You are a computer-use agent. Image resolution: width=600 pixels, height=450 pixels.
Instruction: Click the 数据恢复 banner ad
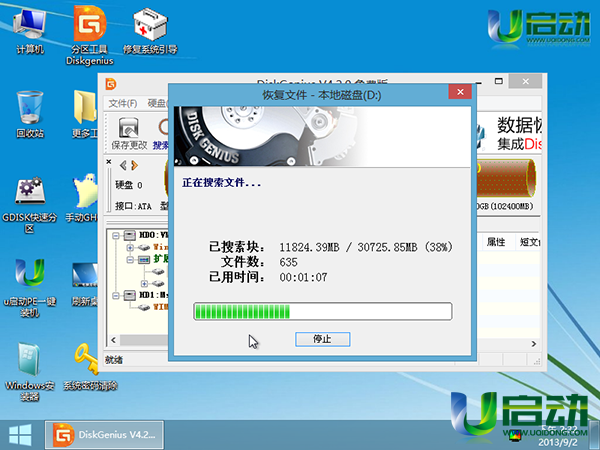coord(509,133)
